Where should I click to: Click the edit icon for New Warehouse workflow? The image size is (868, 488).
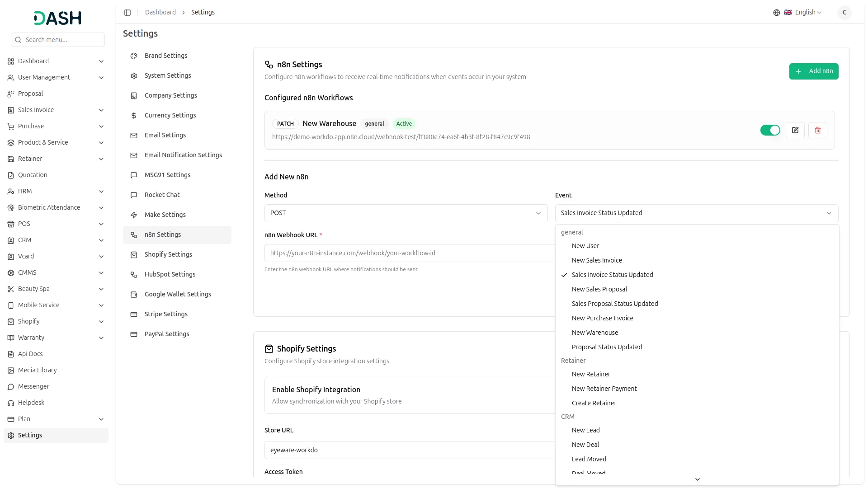[x=795, y=130]
